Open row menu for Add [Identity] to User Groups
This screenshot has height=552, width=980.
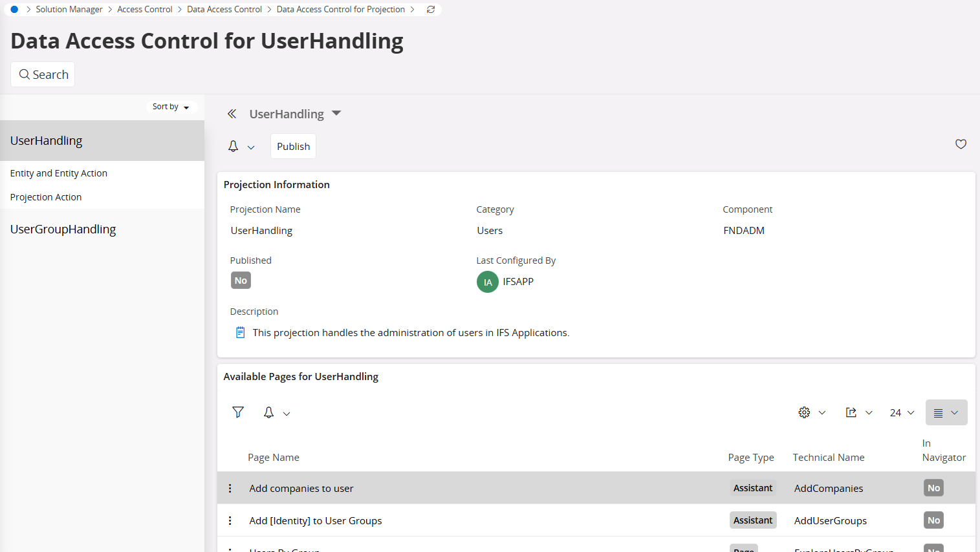pos(230,521)
